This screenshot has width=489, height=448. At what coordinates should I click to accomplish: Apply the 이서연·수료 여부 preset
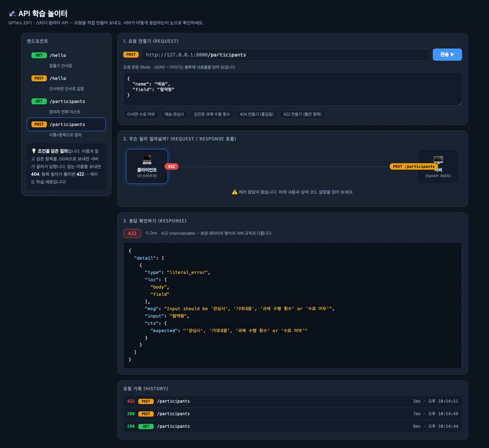141,114
